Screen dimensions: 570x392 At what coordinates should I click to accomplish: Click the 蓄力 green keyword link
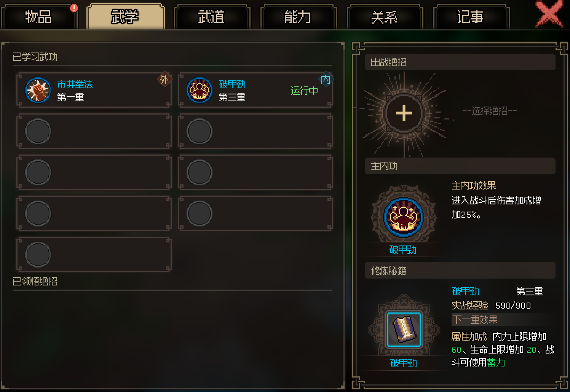pos(496,362)
